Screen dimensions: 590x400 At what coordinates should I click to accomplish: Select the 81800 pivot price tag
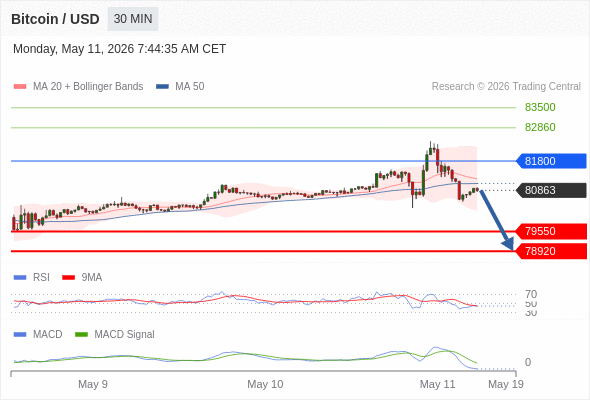point(551,161)
